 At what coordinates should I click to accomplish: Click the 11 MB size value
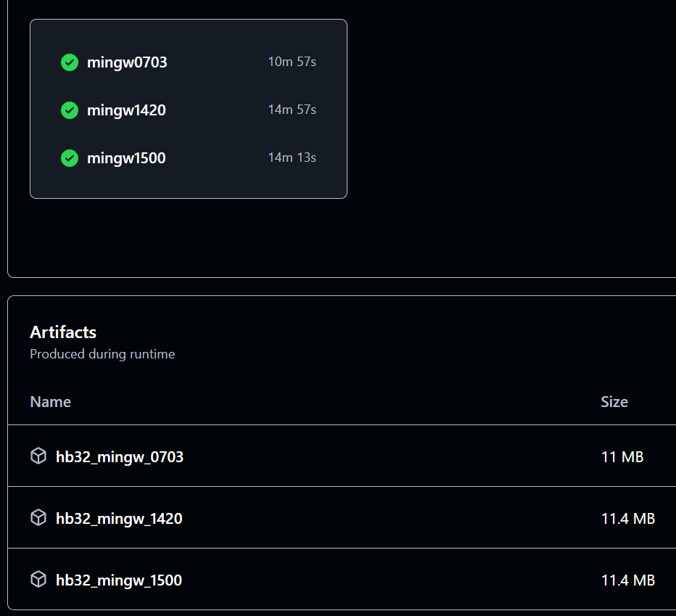pos(622,457)
